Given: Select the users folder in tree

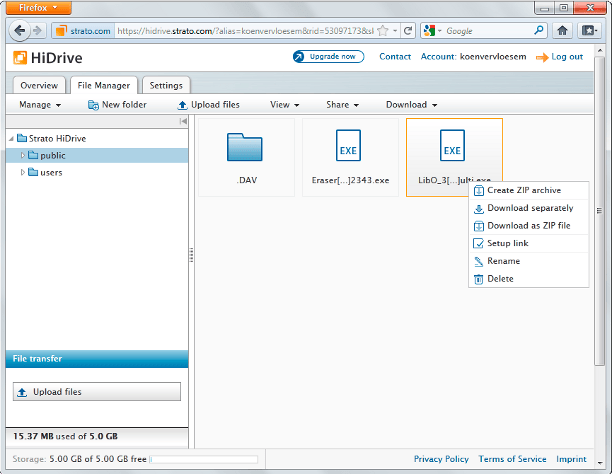Looking at the screenshot, I should click(97, 172).
